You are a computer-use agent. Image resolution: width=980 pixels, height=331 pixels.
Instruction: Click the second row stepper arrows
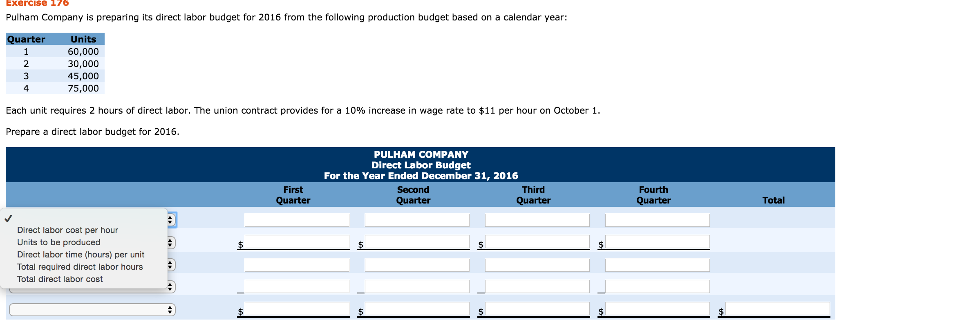click(x=170, y=242)
